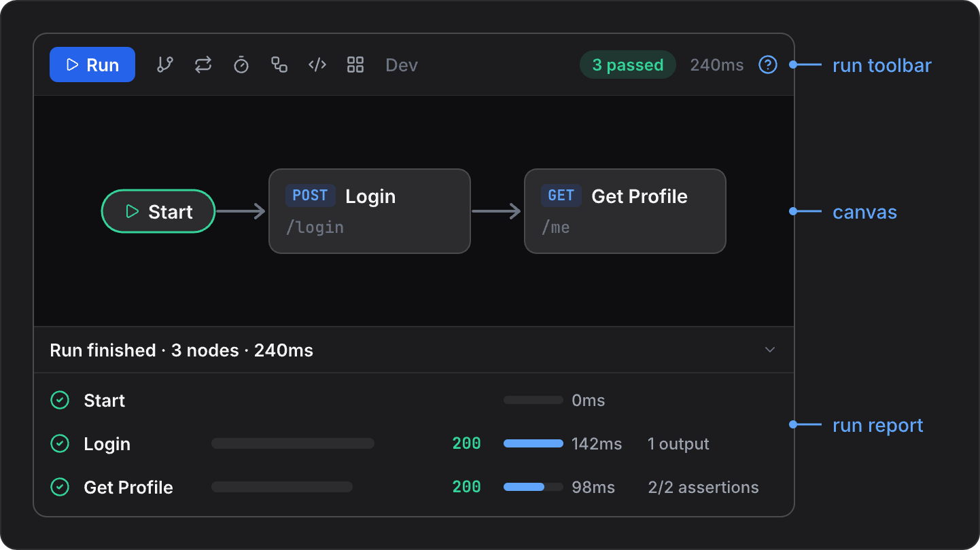Click the /me path on Get Profile node
Image resolution: width=980 pixels, height=550 pixels.
click(x=555, y=227)
